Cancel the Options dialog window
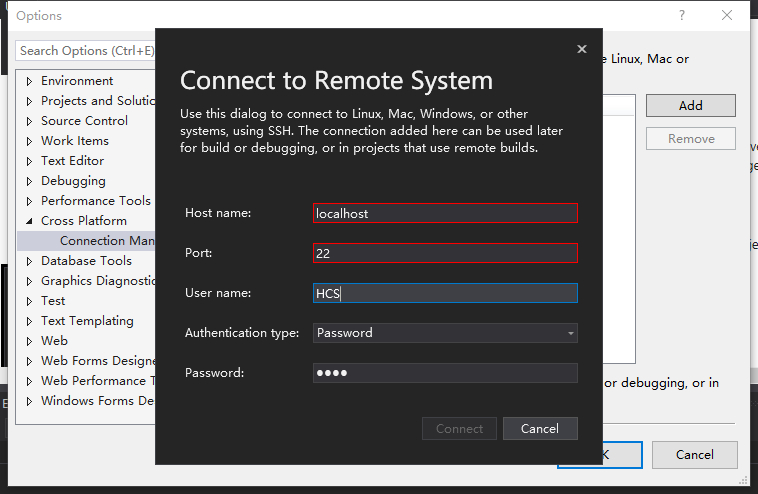 pos(694,455)
